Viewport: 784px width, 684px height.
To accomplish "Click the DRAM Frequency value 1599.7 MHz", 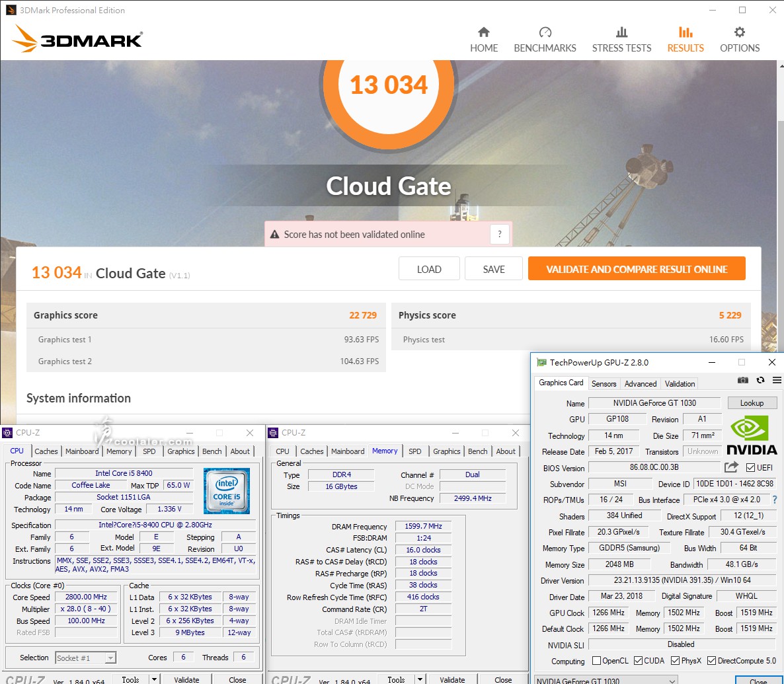I will 423,526.
